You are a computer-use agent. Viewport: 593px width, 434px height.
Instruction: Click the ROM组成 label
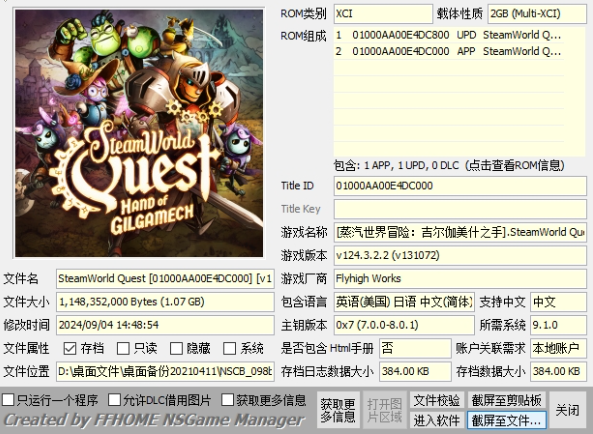[x=303, y=36]
